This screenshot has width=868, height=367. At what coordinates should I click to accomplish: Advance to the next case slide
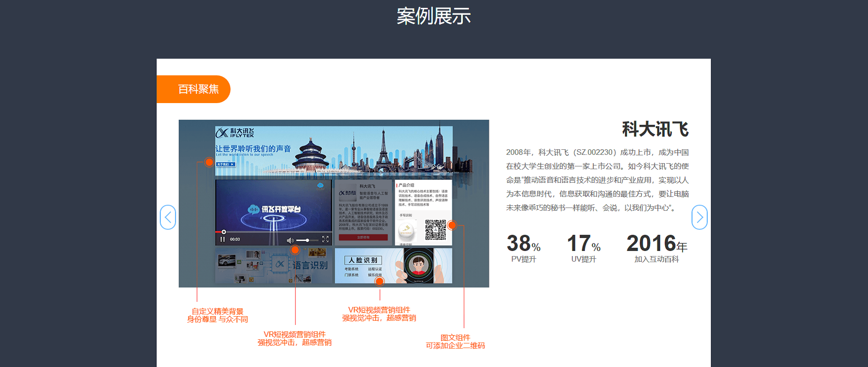tap(699, 217)
